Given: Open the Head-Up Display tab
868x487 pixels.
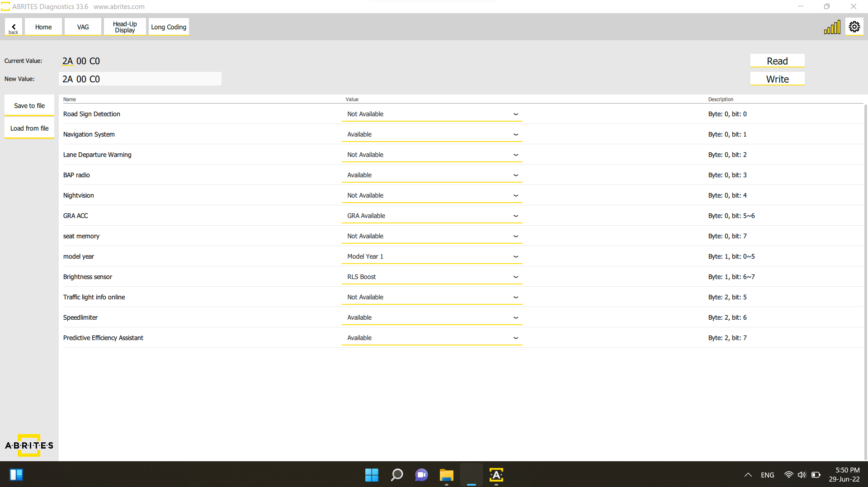Looking at the screenshot, I should pos(125,27).
